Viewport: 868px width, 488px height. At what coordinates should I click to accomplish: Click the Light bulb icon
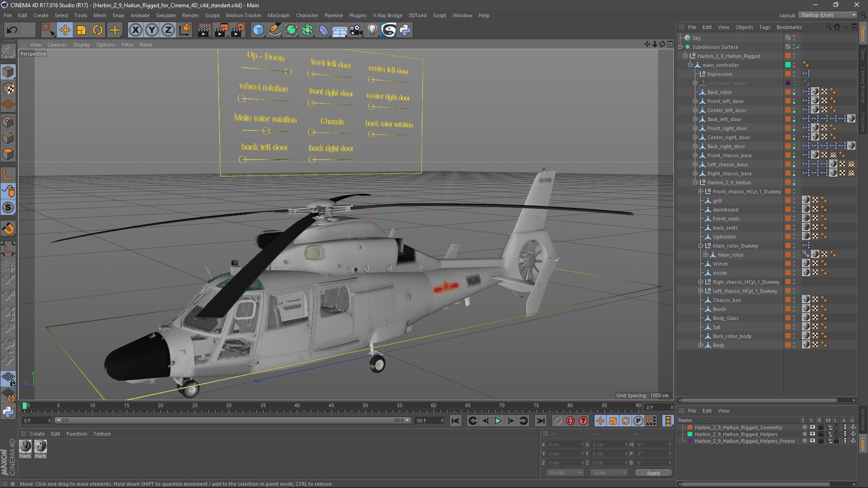[373, 30]
